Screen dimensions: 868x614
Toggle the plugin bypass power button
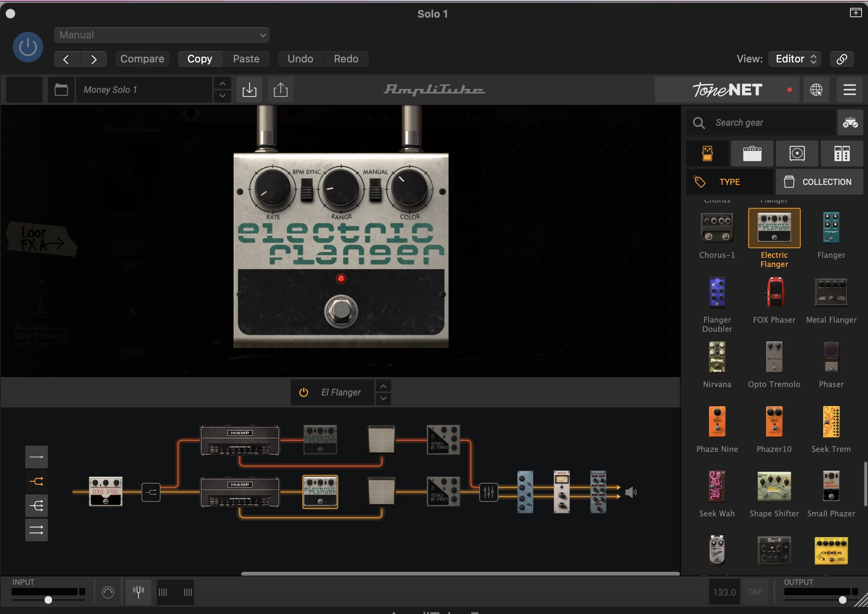coord(28,47)
